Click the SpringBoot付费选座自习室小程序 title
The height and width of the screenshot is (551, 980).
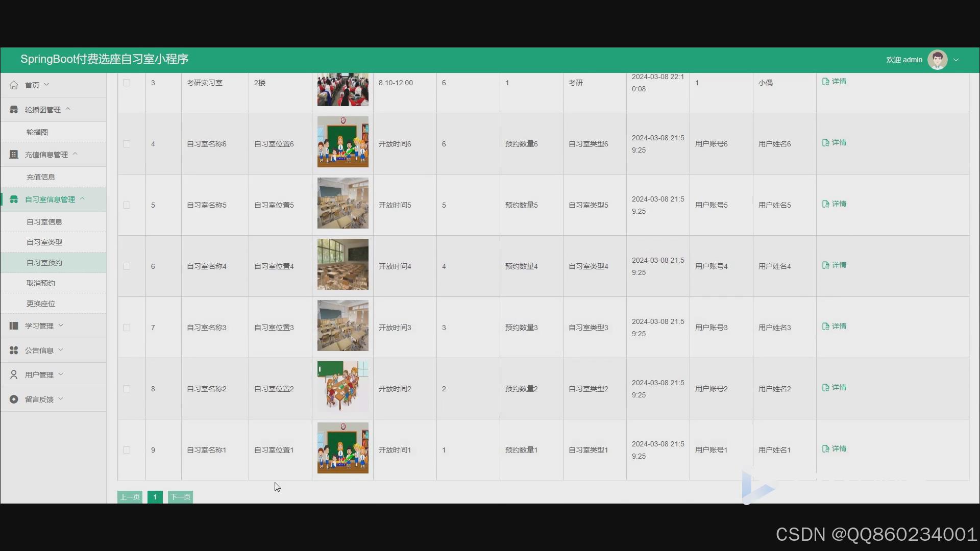[x=105, y=59]
